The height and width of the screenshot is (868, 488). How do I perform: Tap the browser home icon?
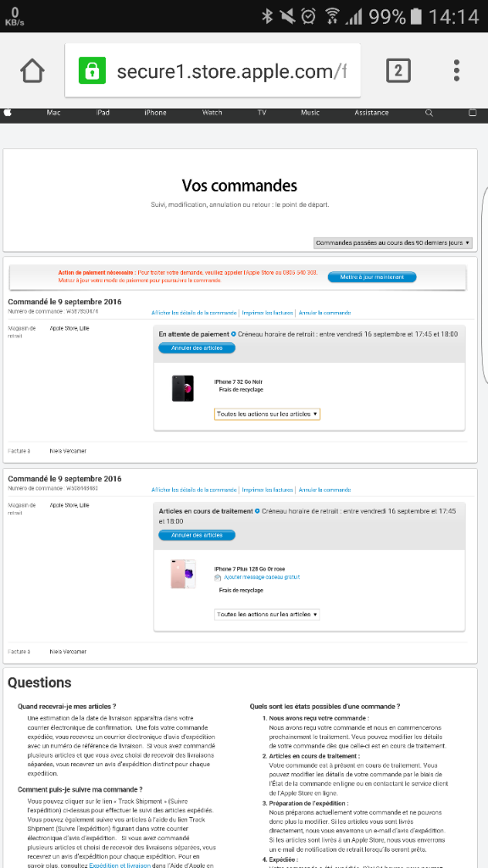(32, 70)
